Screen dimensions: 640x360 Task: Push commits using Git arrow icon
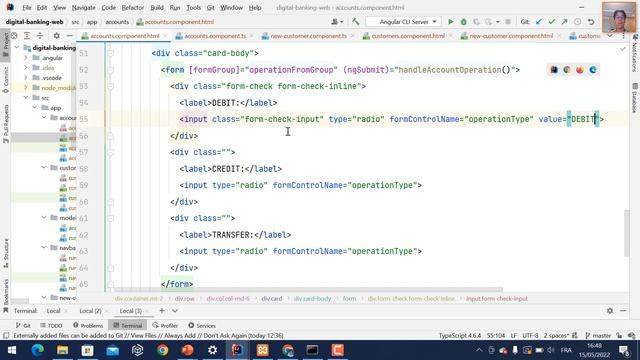[564, 22]
